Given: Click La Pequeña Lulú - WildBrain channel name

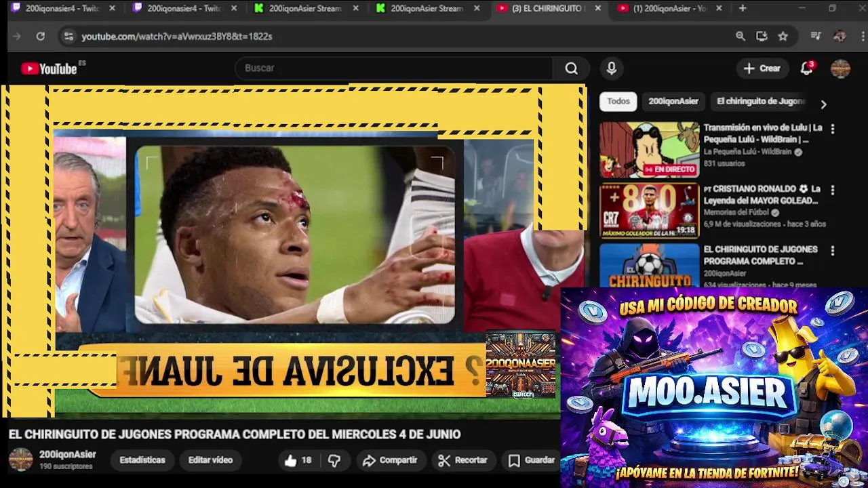Looking at the screenshot, I should (747, 152).
